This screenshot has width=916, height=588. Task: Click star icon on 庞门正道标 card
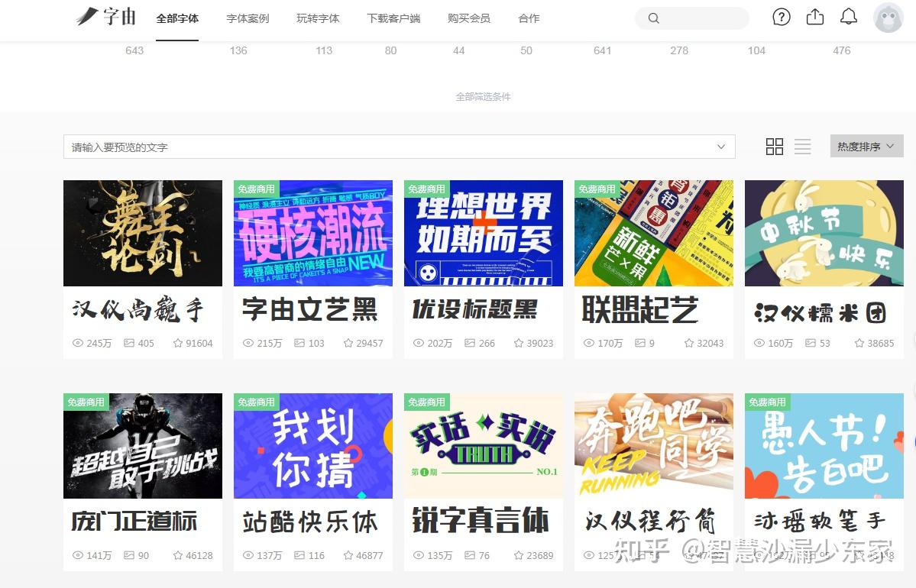click(177, 556)
